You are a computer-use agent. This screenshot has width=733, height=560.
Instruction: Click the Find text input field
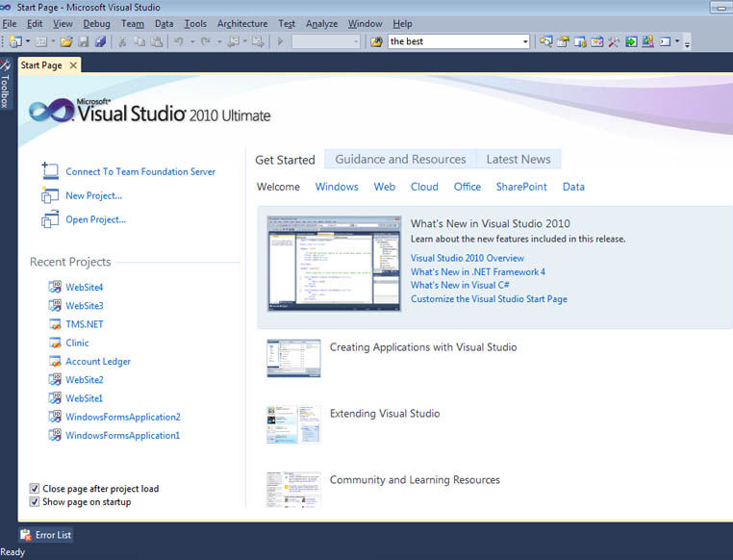(454, 41)
